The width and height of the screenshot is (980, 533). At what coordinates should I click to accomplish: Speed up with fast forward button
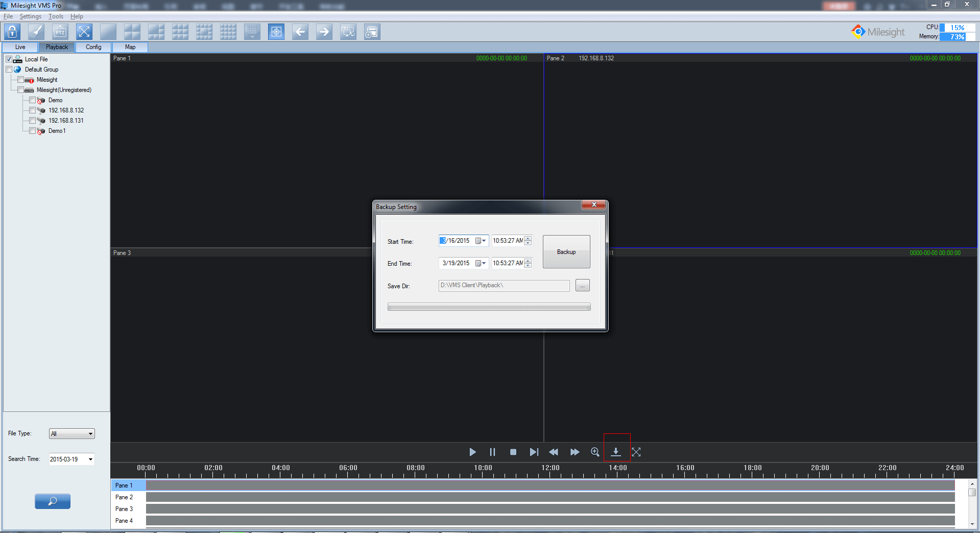tap(575, 452)
